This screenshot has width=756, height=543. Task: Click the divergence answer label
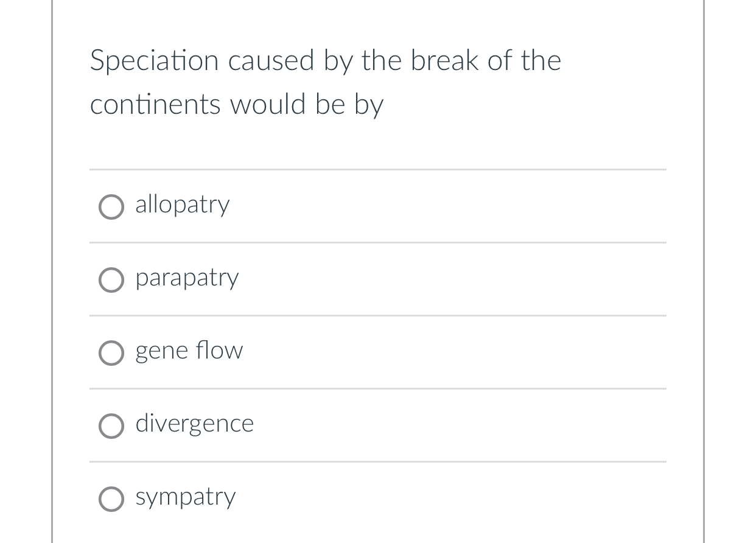coord(194,424)
